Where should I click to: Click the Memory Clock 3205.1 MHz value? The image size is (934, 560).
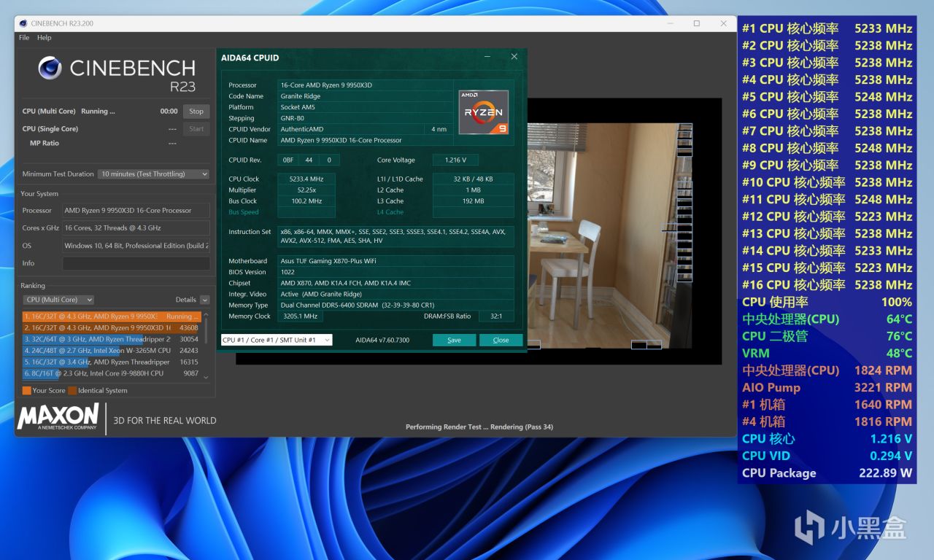tap(300, 316)
